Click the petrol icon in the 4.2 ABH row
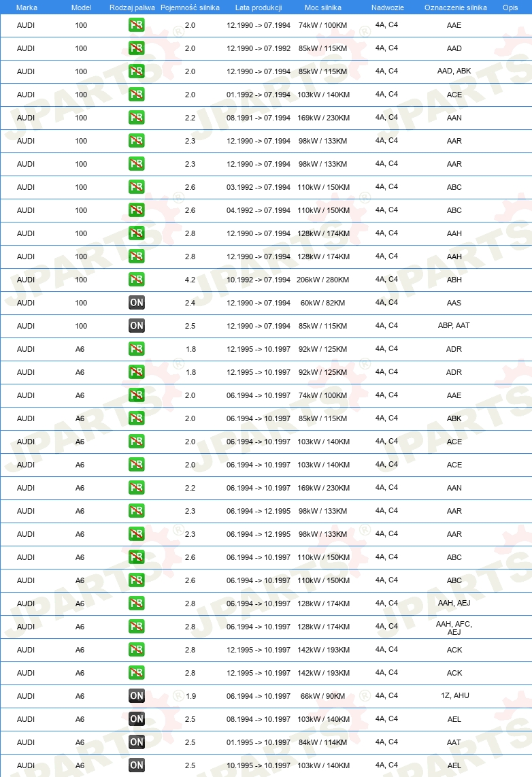 click(136, 280)
